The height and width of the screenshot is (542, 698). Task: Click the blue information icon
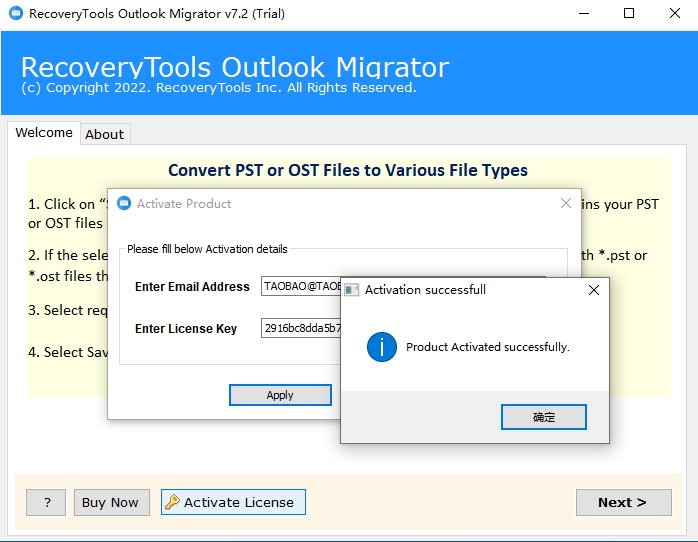pyautogui.click(x=381, y=347)
